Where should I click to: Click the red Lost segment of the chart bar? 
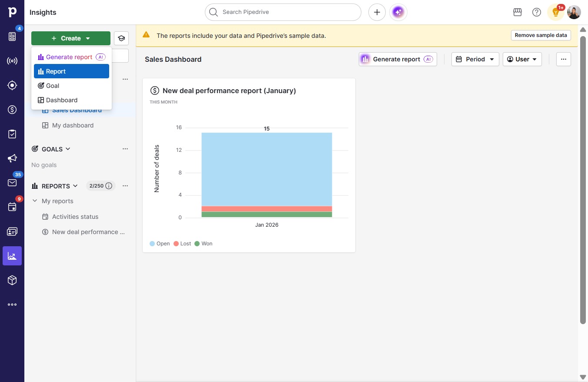[267, 209]
